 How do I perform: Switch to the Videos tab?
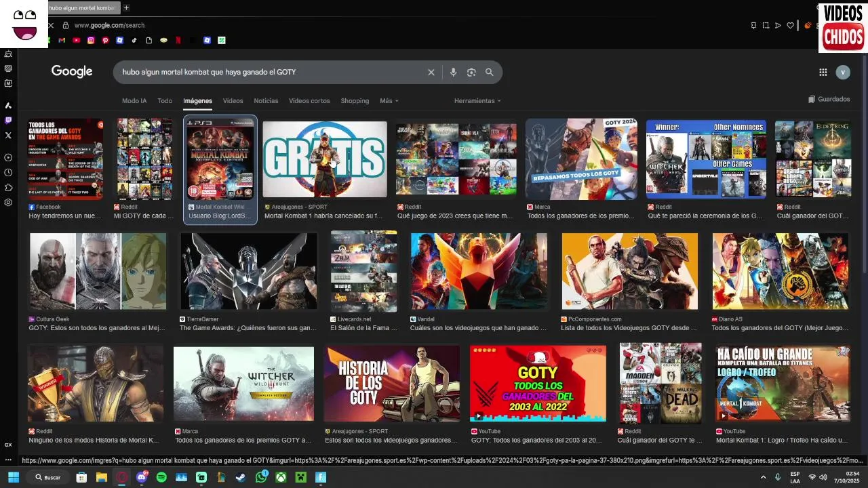pyautogui.click(x=233, y=100)
